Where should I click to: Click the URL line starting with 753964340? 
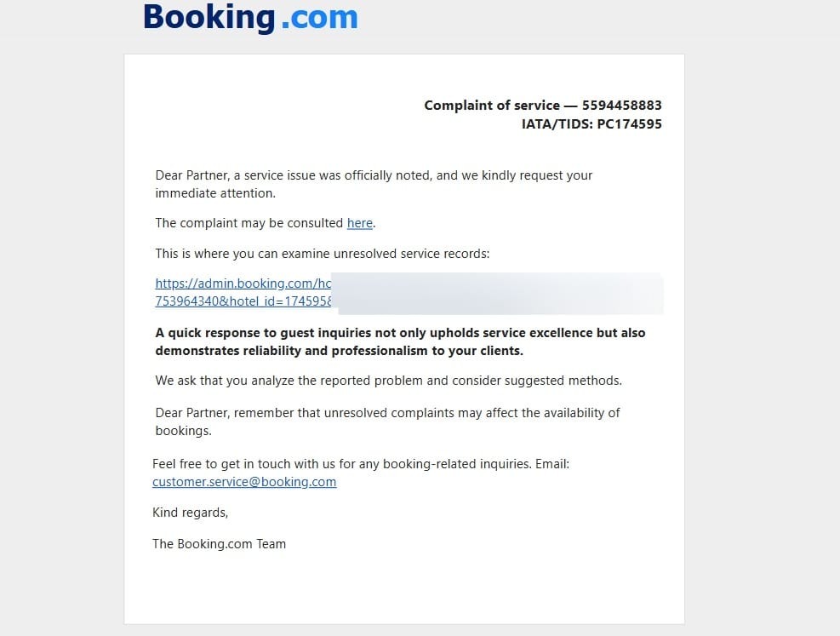click(243, 301)
